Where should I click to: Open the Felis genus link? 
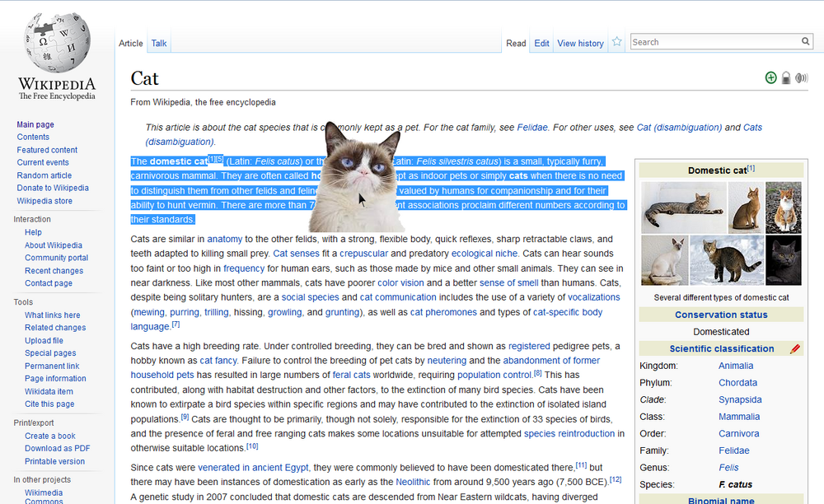click(728, 467)
